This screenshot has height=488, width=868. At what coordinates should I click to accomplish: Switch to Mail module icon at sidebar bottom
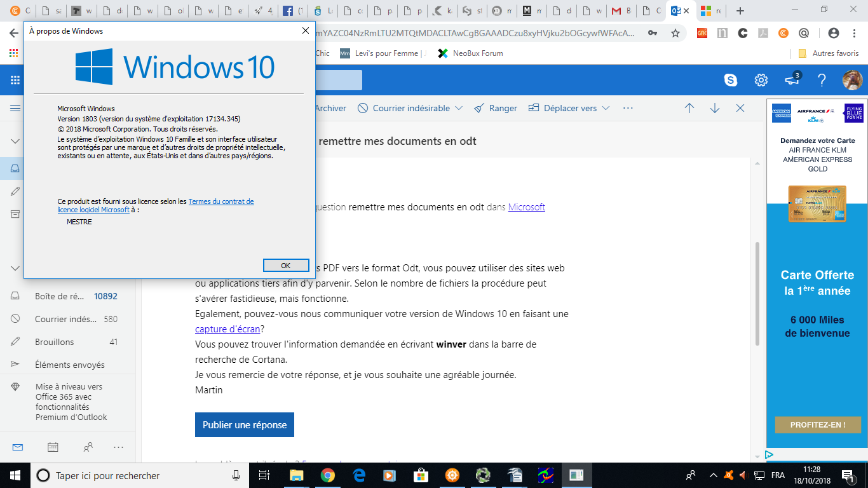[x=18, y=447]
